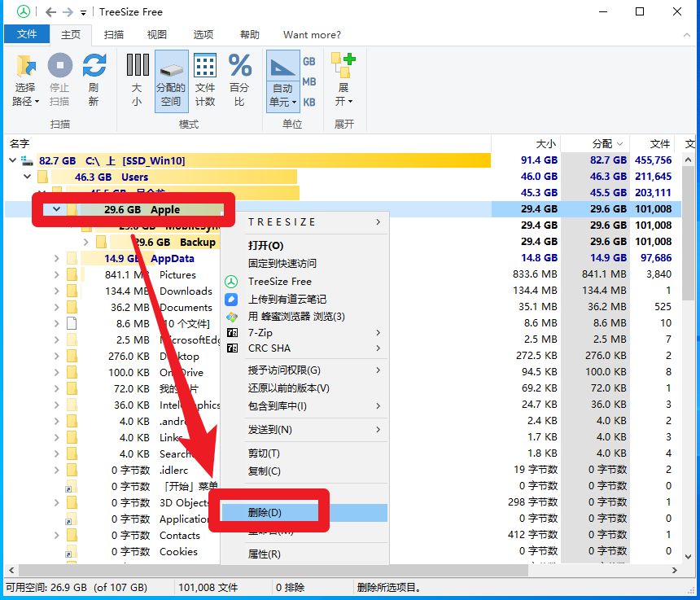Click the horizontal scrollbar right arrow
Screen dimensions: 700x600
coord(675,570)
